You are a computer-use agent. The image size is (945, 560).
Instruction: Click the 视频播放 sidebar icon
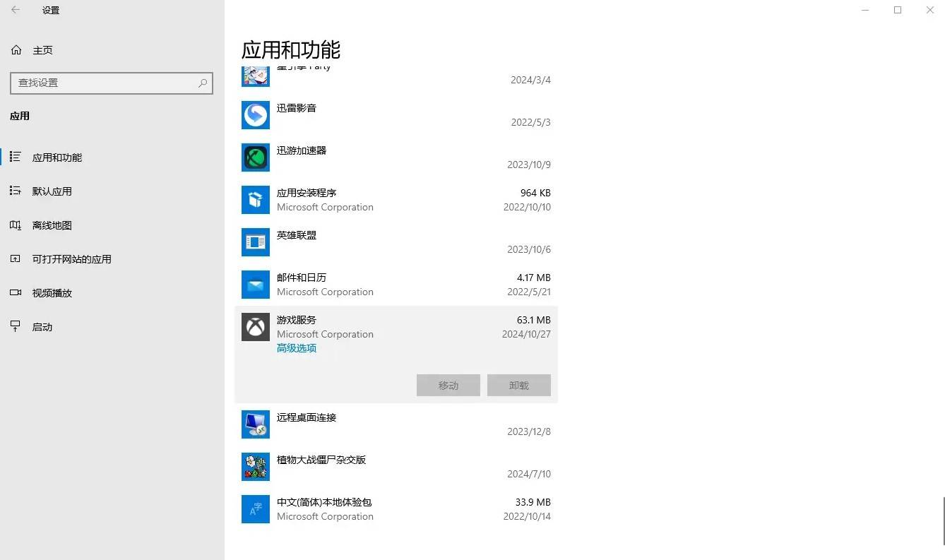16,292
